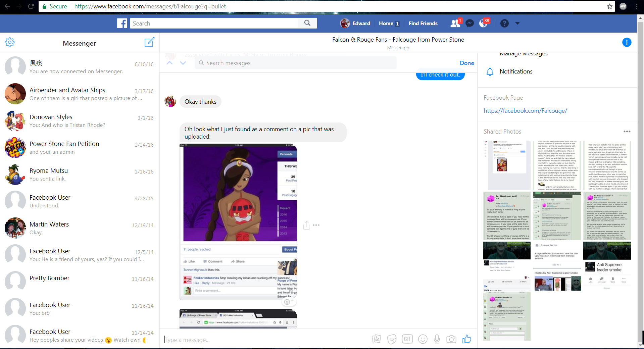Send a thumbs-up like
The width and height of the screenshot is (644, 349).
click(x=467, y=339)
